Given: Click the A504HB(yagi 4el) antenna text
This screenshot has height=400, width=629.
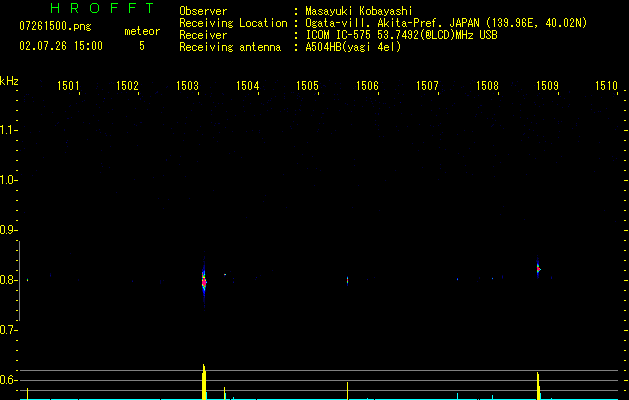Looking at the screenshot, I should point(353,47).
